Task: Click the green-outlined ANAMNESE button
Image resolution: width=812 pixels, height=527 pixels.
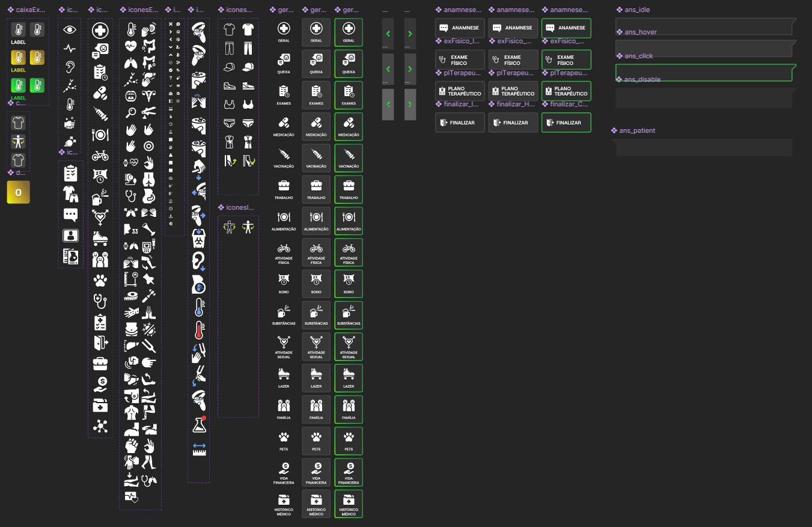Action: pos(566,28)
